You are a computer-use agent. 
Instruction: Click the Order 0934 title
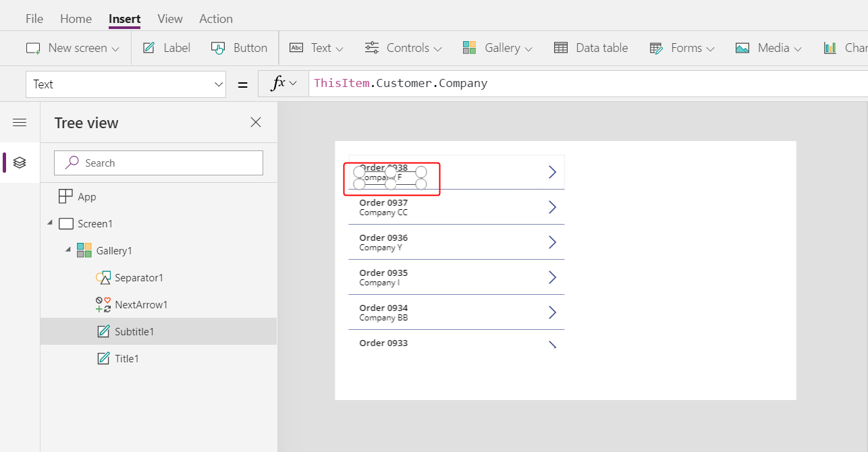[383, 308]
